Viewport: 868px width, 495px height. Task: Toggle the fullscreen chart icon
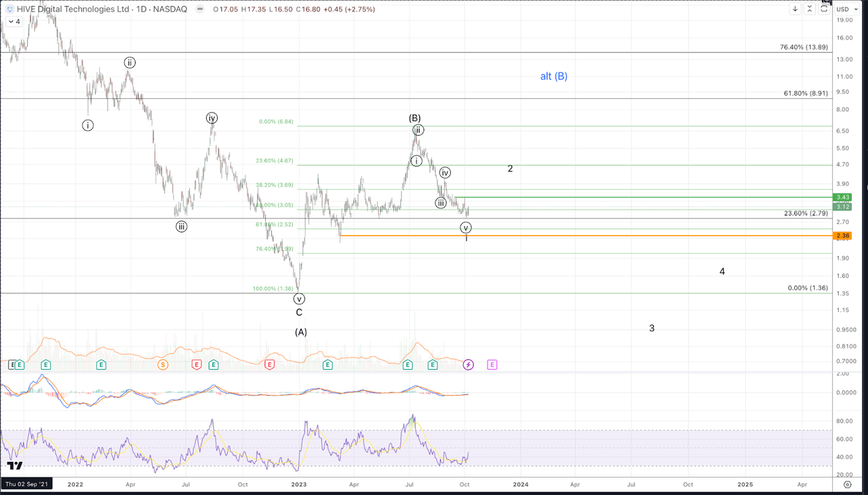click(x=825, y=7)
